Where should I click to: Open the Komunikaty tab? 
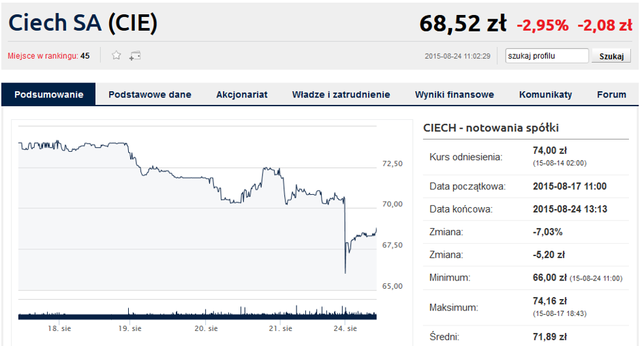(x=545, y=95)
